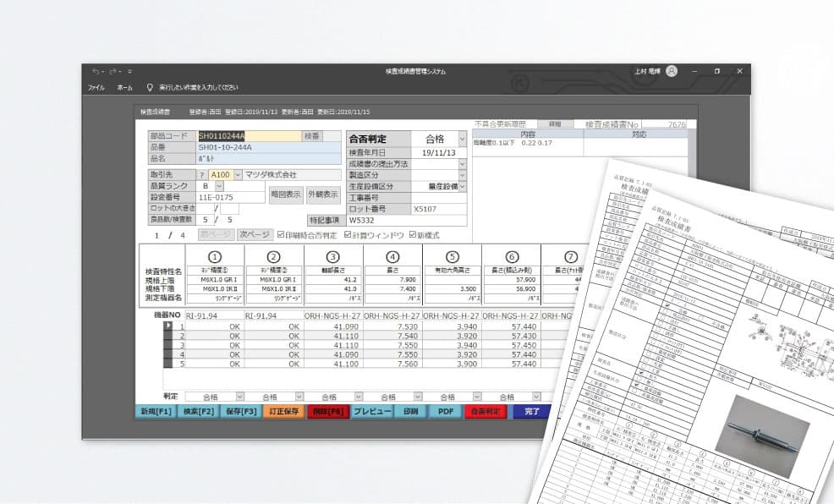Select the row 1 record selector arrow
This screenshot has height=504, width=834.
pos(168,325)
